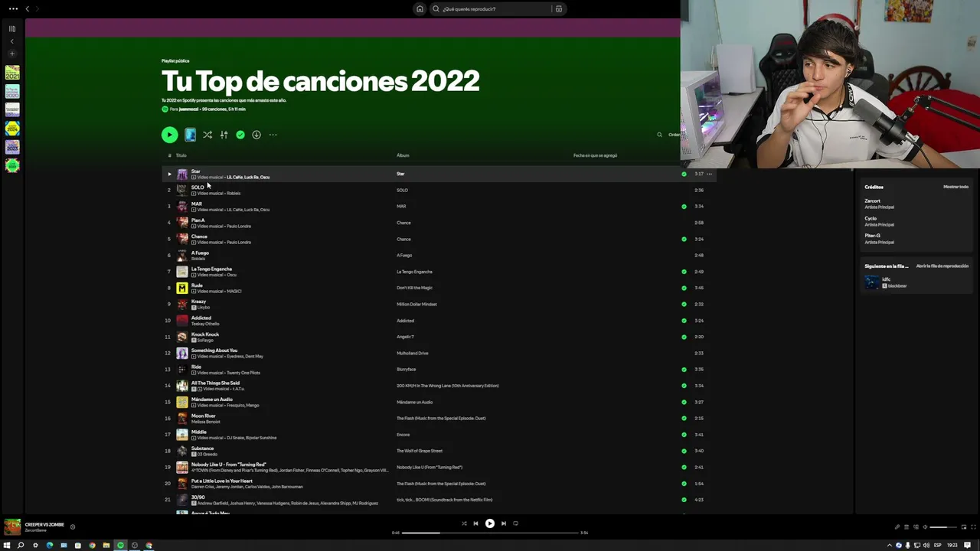This screenshot has height=551, width=980.
Task: Open now playing cover CREEPER VS ZOMBIE
Action: coord(12,527)
